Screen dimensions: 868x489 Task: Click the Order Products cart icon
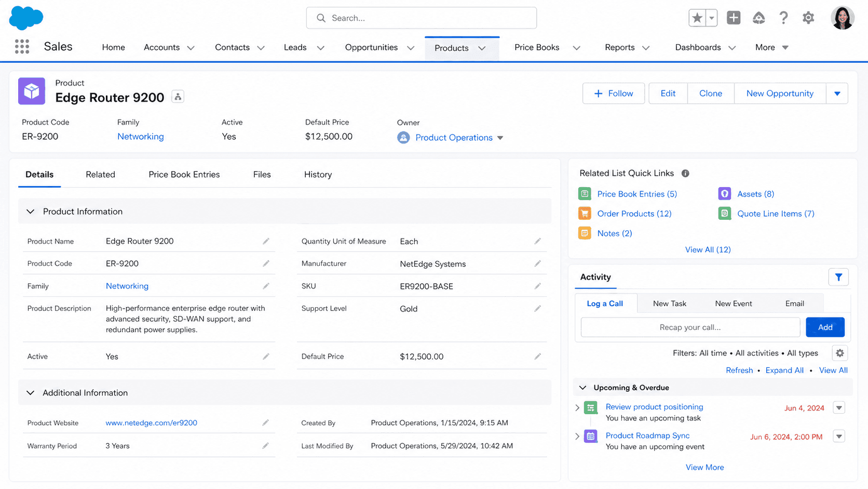point(585,214)
